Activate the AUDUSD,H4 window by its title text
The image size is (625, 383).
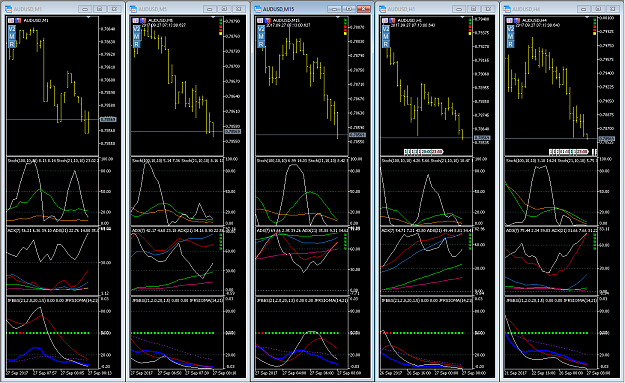(527, 9)
